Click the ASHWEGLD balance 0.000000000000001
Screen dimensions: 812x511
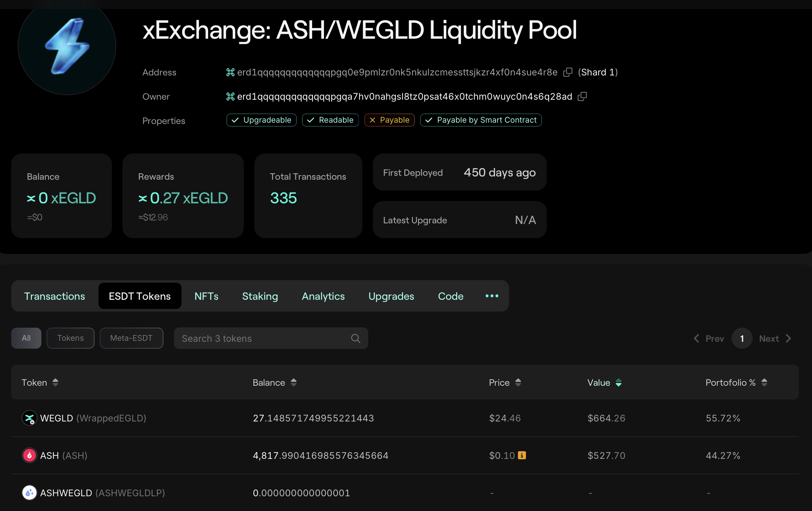pos(302,493)
